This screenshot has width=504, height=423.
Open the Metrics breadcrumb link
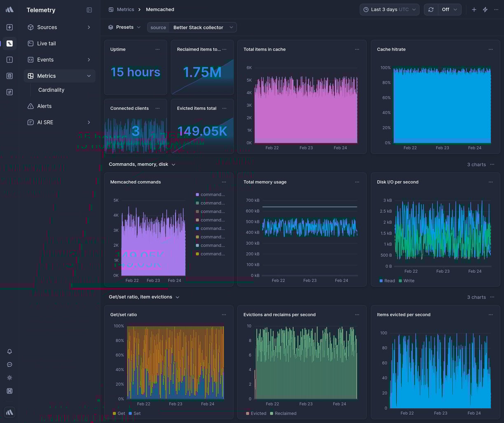point(125,9)
